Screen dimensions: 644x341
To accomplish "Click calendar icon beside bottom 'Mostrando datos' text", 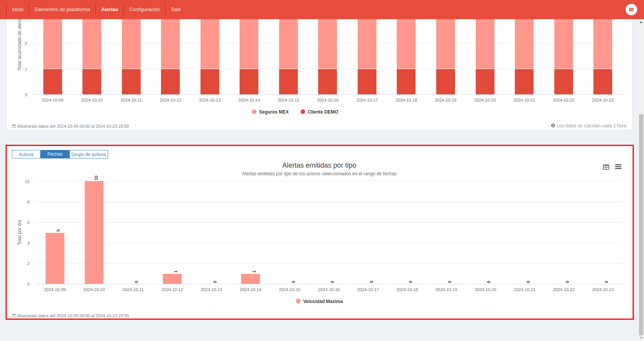I will [14, 316].
